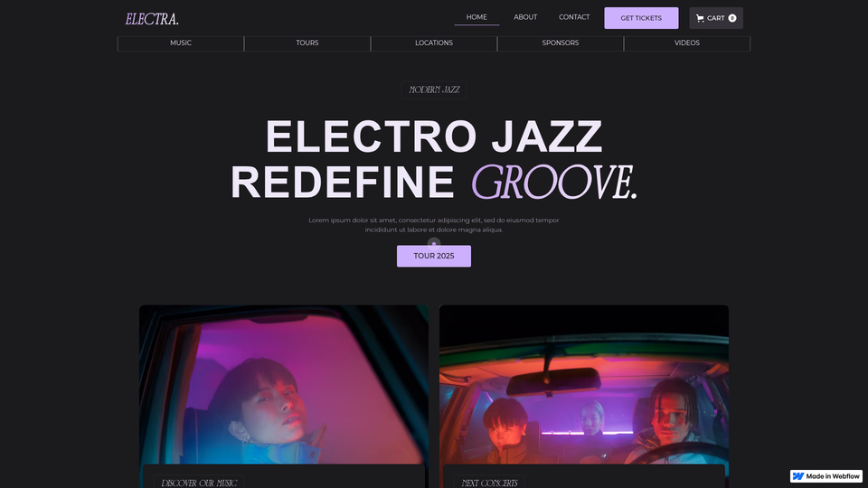Click the NEXT CONCERTS label
The width and height of the screenshot is (868, 488).
(489, 483)
